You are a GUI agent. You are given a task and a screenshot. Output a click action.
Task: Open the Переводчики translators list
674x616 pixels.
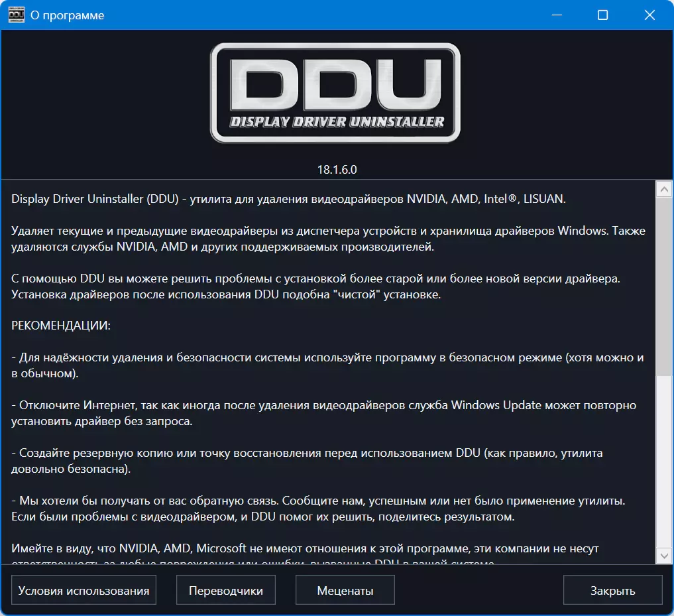coord(226,590)
